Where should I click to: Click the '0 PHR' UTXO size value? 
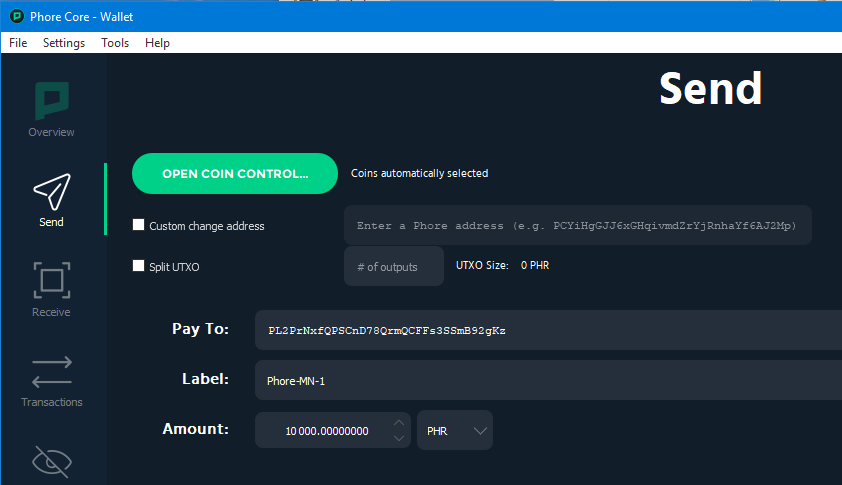click(535, 265)
